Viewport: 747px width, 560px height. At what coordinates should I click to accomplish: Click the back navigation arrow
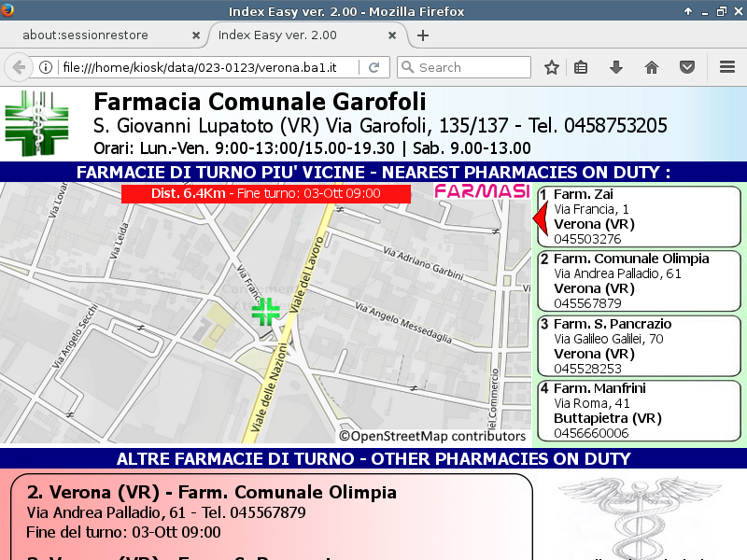[x=18, y=67]
